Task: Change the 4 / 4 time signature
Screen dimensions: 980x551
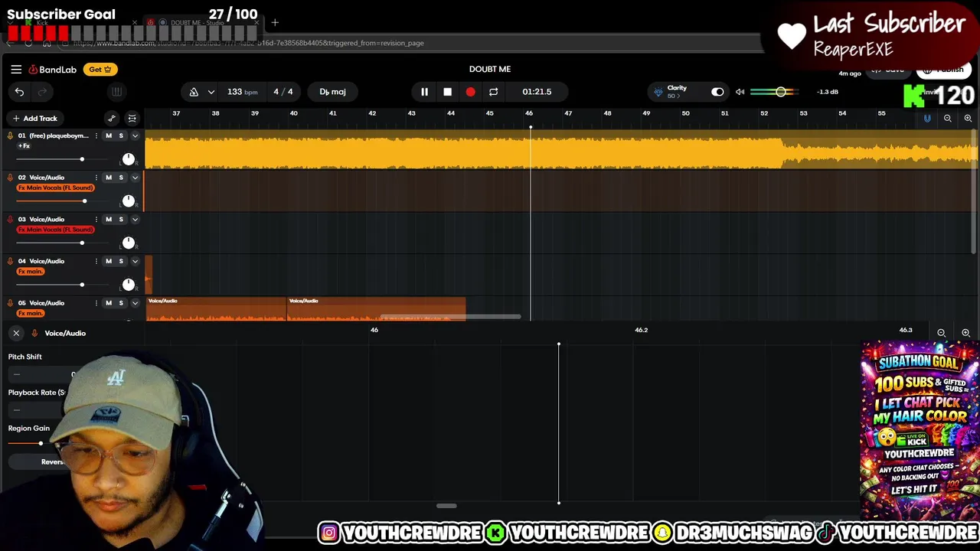Action: (283, 92)
